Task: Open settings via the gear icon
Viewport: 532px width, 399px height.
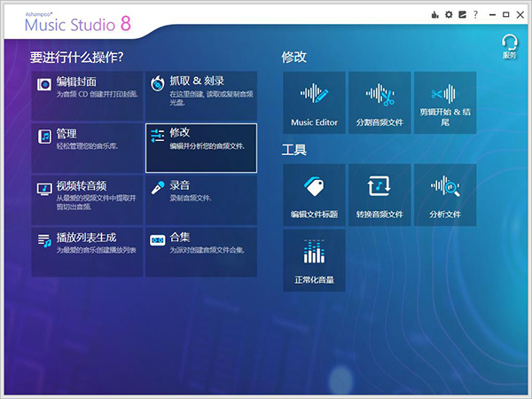Action: tap(449, 14)
